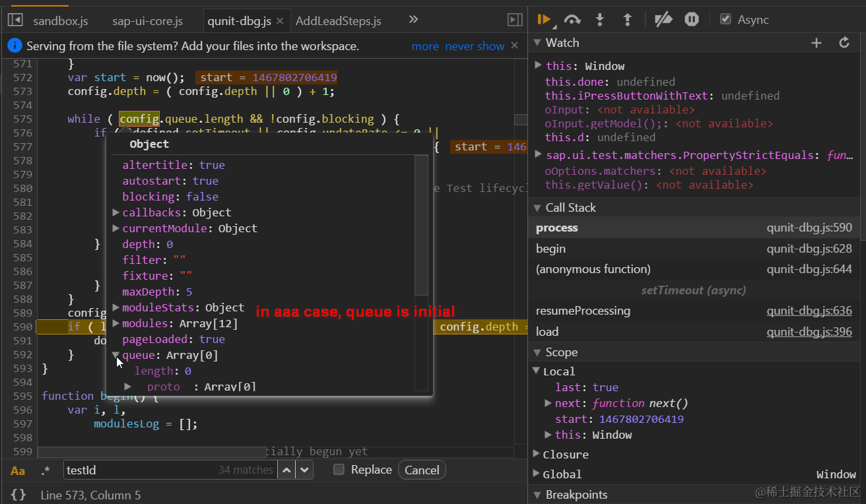Open qunit-dbg.js:396 link
866x504 pixels.
809,332
